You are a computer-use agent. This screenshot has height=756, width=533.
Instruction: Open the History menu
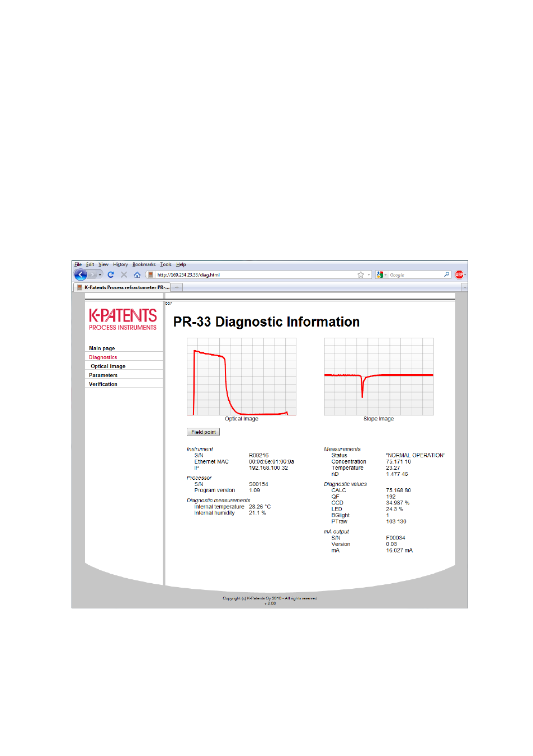[x=120, y=264]
